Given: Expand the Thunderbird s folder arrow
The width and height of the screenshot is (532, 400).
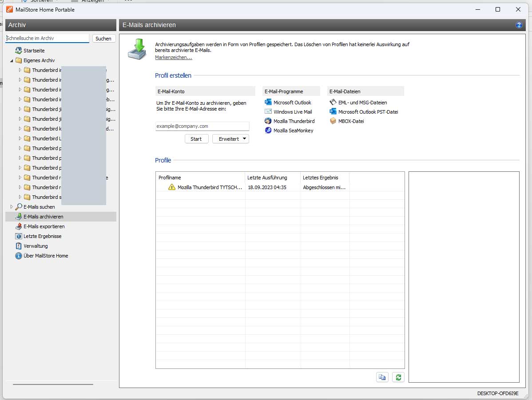Looking at the screenshot, I should [x=20, y=197].
